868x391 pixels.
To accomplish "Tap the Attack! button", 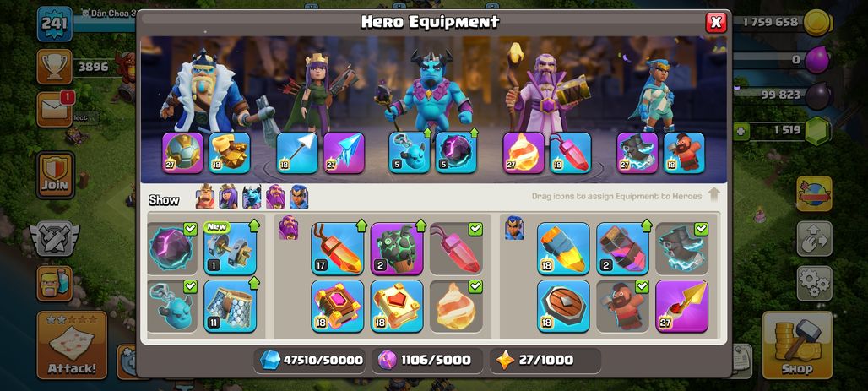I will [x=72, y=345].
